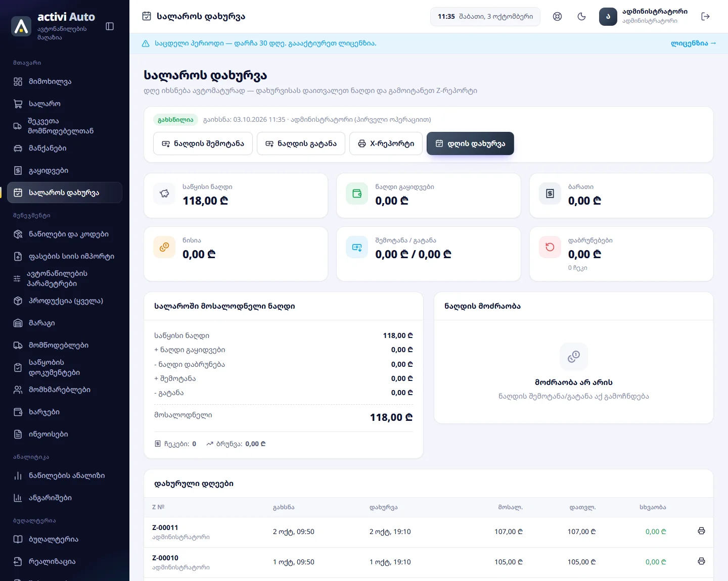Click the ფასების სიის იმპორტი file icon
This screenshot has width=728, height=581.
[x=18, y=256]
